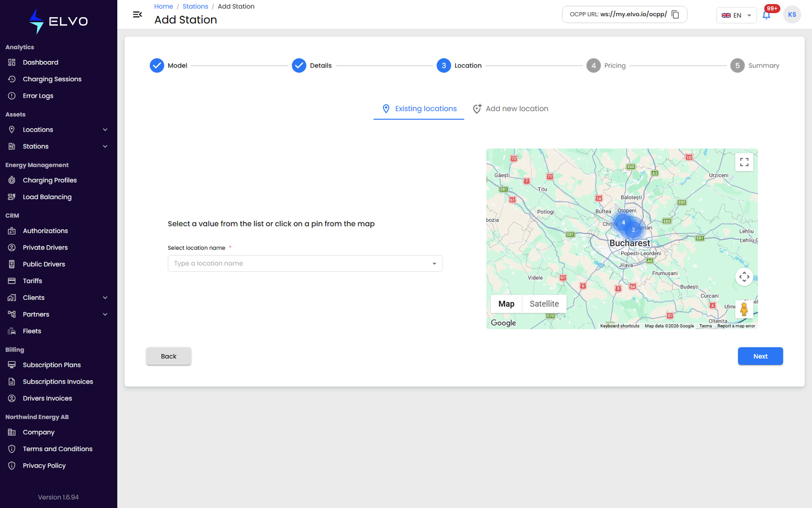
Task: Open the KS user avatar menu
Action: pyautogui.click(x=792, y=15)
